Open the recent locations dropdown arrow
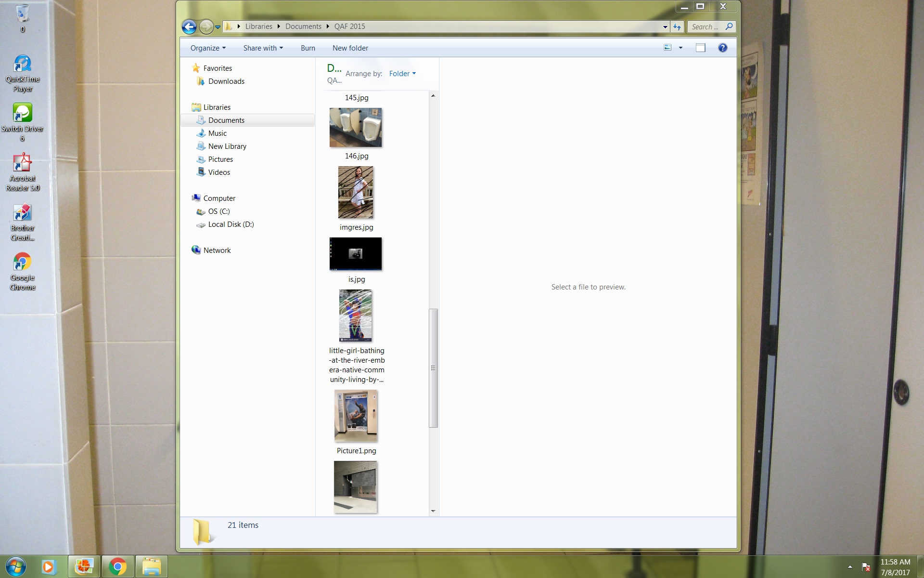The height and width of the screenshot is (578, 924). coord(218,27)
